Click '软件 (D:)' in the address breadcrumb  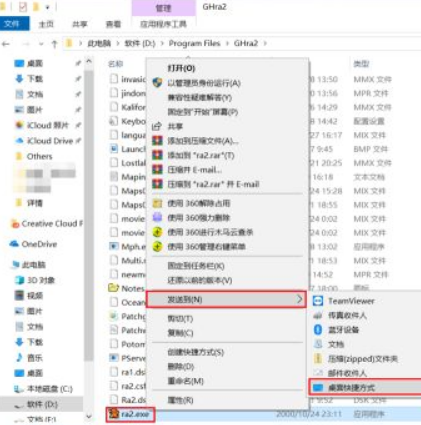pos(140,43)
